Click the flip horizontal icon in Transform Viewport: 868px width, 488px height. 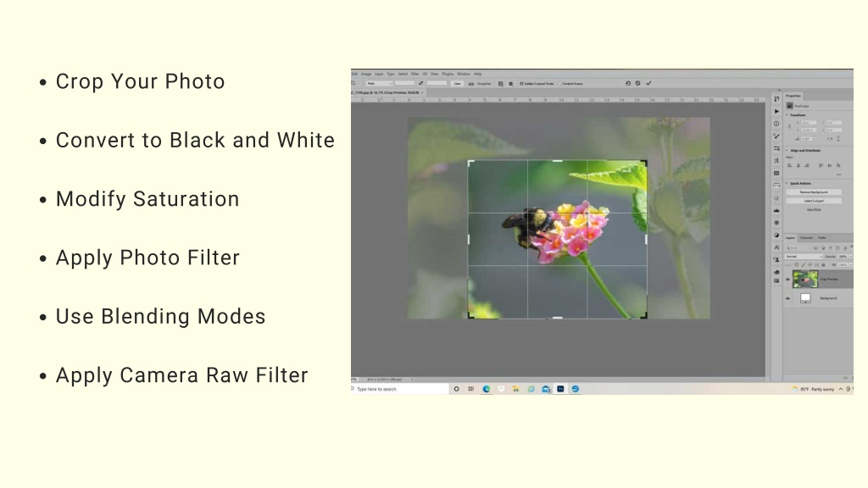830,139
